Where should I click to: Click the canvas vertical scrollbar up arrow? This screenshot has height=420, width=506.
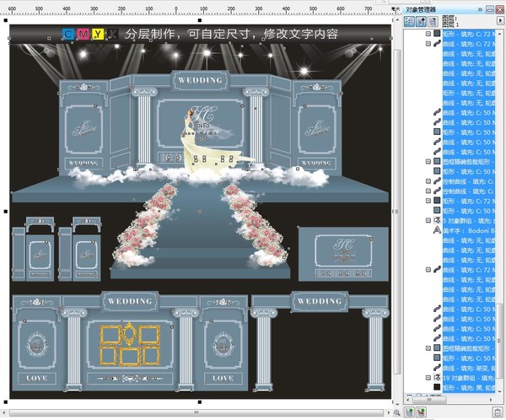396,20
